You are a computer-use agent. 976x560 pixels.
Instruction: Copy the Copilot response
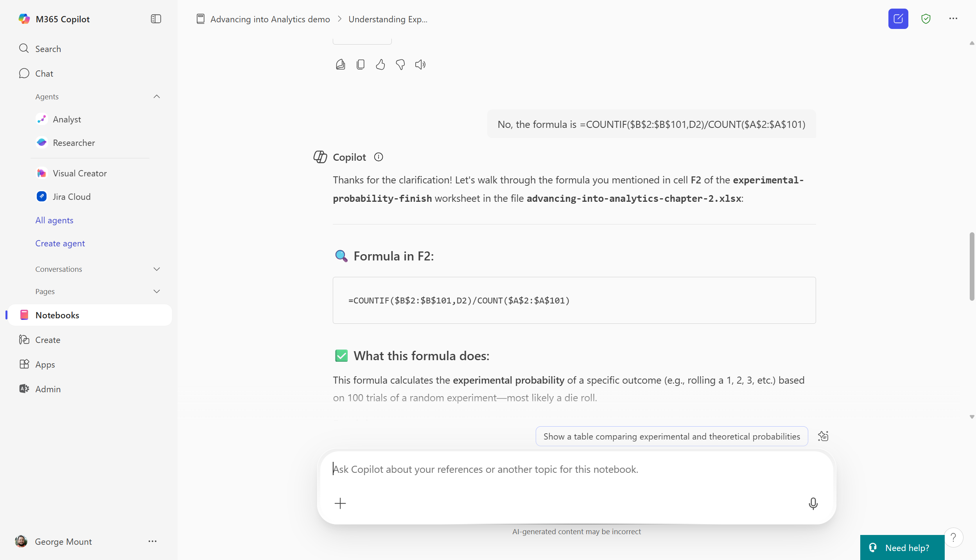361,65
